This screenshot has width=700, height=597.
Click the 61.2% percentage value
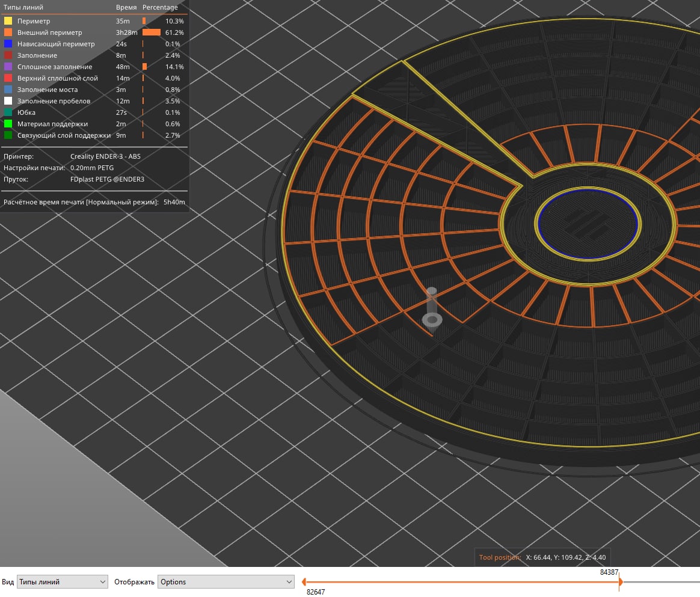pos(174,32)
